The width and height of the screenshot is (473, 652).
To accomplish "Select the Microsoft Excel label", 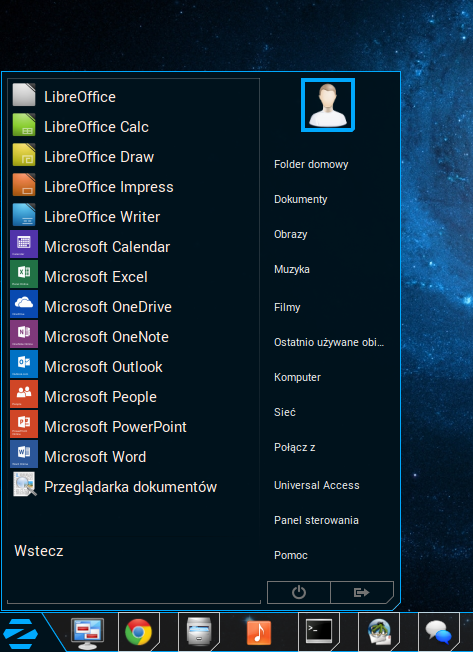I will (96, 277).
